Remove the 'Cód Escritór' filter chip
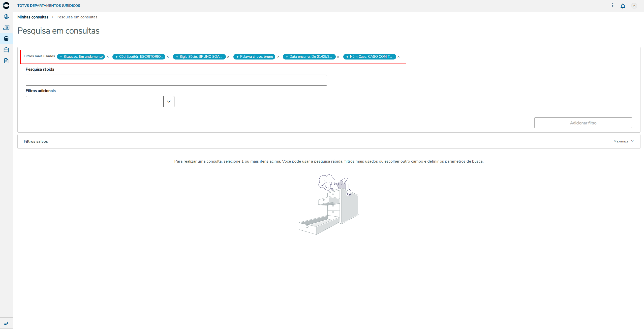Image resolution: width=644 pixels, height=329 pixels. [x=168, y=57]
